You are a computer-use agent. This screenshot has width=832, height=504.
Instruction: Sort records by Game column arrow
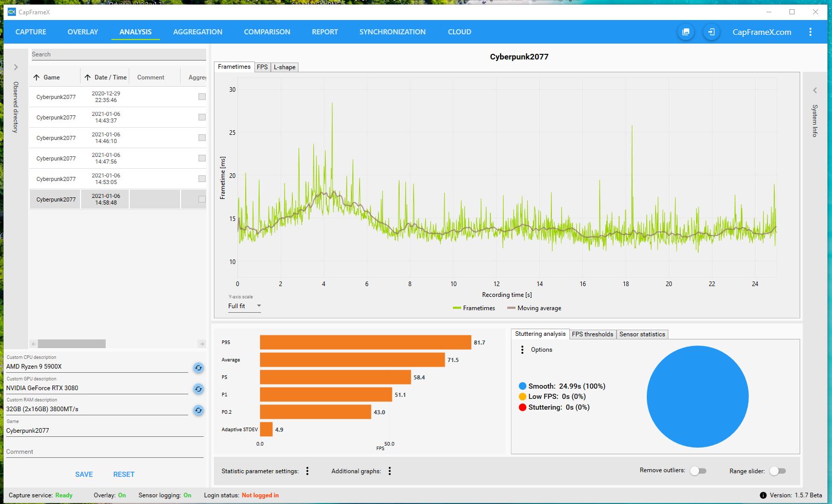tap(36, 77)
